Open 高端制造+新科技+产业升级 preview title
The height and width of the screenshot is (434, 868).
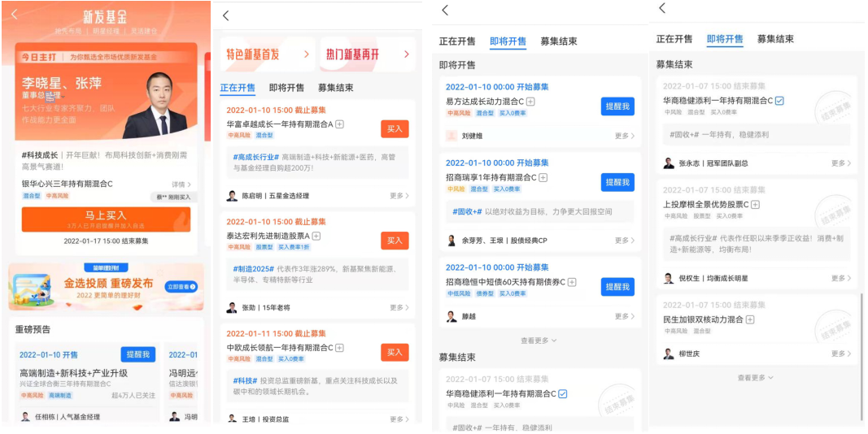coord(74,373)
